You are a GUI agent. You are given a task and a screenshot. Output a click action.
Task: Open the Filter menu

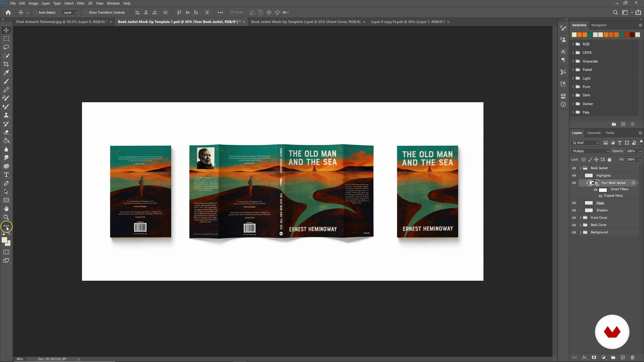pyautogui.click(x=80, y=3)
